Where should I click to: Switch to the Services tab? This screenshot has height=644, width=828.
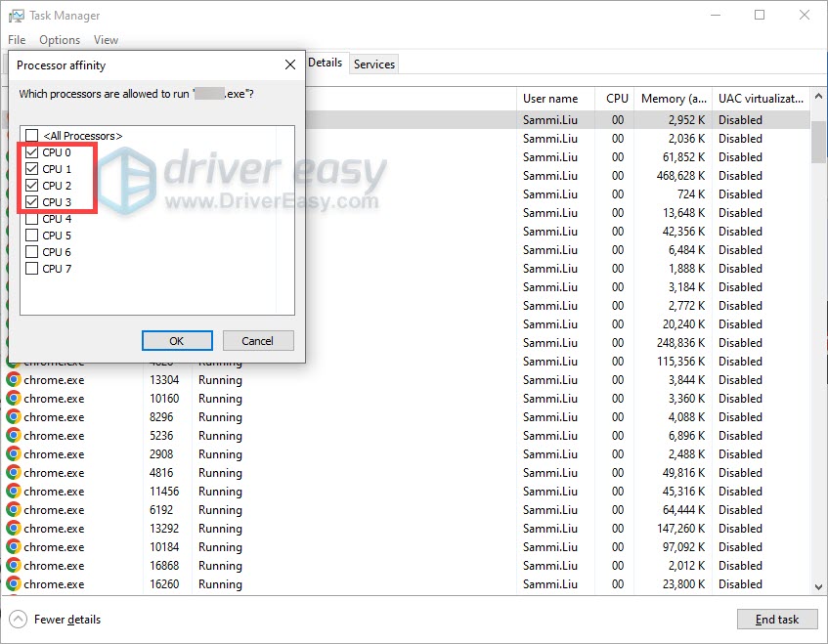(x=374, y=64)
